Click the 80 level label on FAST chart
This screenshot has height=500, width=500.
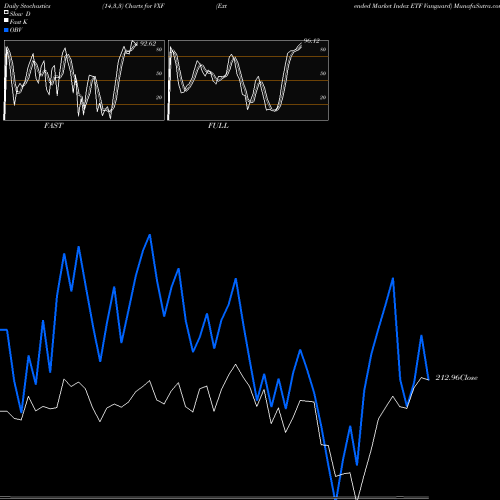159,49
